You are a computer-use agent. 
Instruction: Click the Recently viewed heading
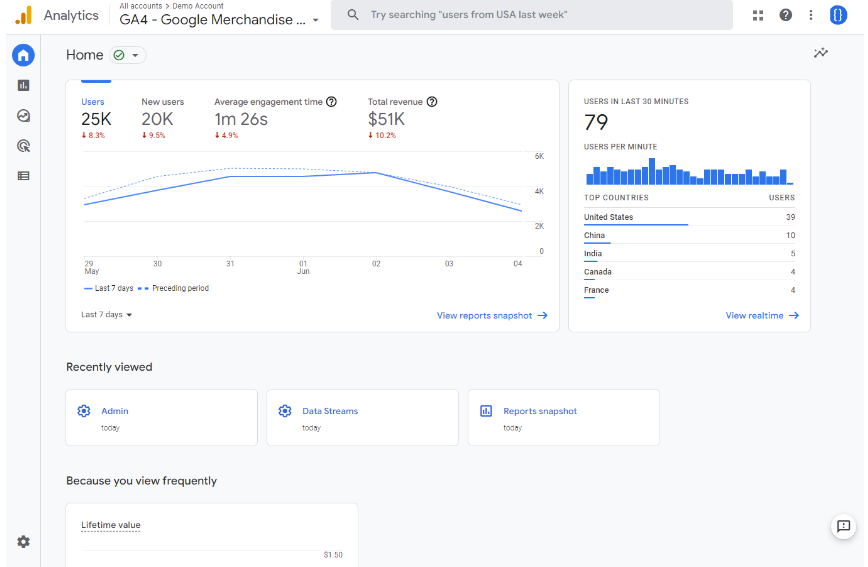point(109,367)
